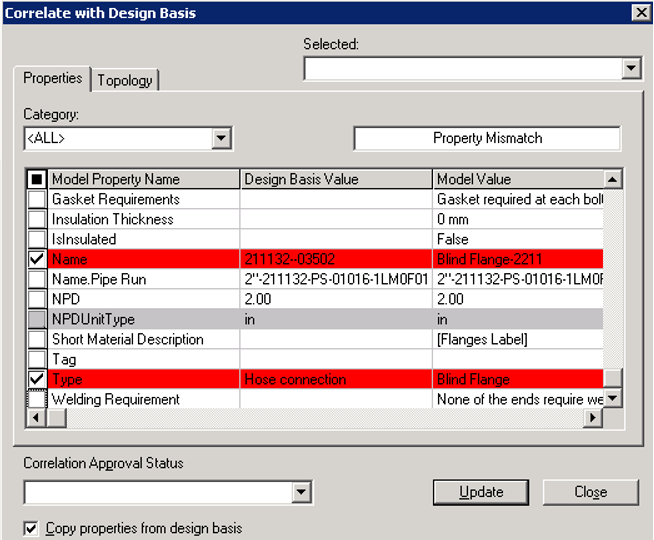Click the select-all header checkbox
This screenshot has height=540, width=654.
tap(37, 179)
